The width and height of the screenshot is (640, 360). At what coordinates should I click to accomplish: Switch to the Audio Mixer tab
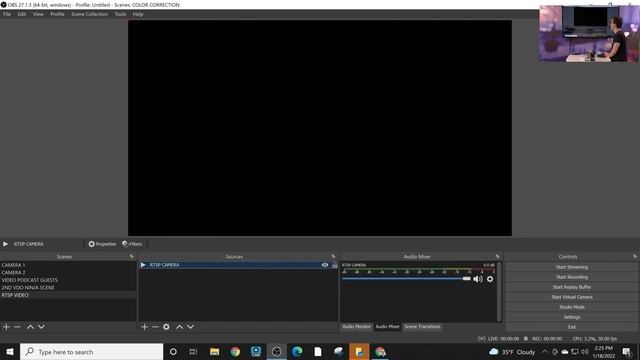click(387, 327)
